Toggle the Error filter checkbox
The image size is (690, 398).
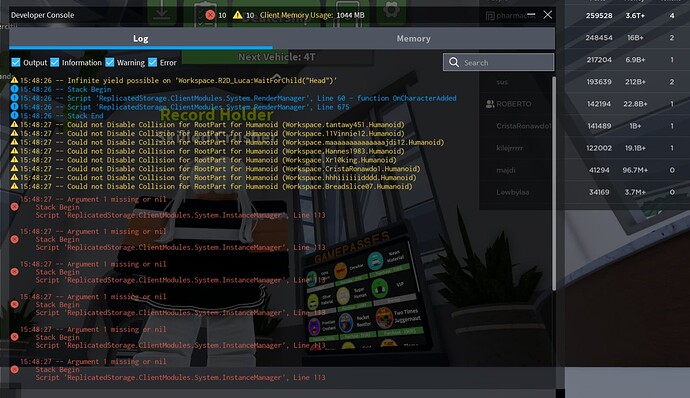tap(152, 63)
